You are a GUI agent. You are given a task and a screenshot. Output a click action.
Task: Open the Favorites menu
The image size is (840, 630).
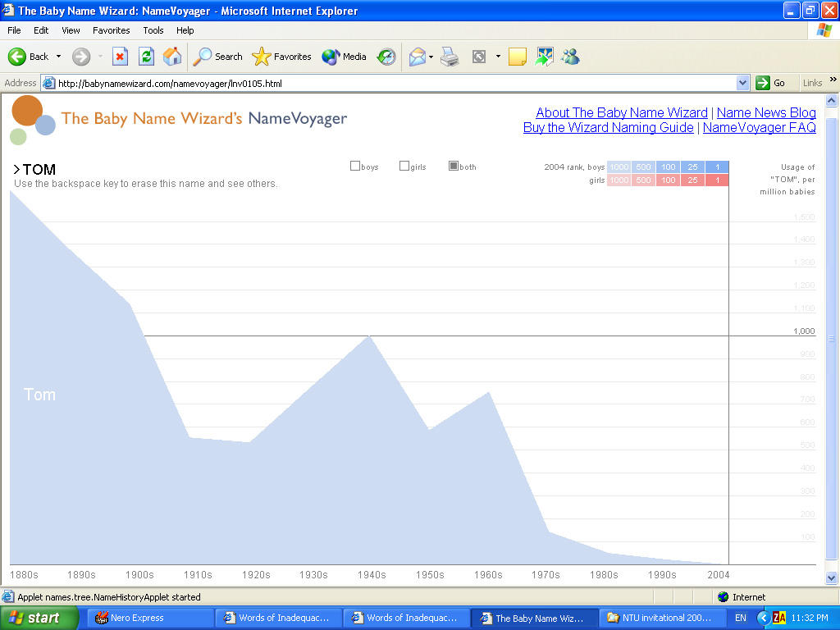tap(111, 30)
